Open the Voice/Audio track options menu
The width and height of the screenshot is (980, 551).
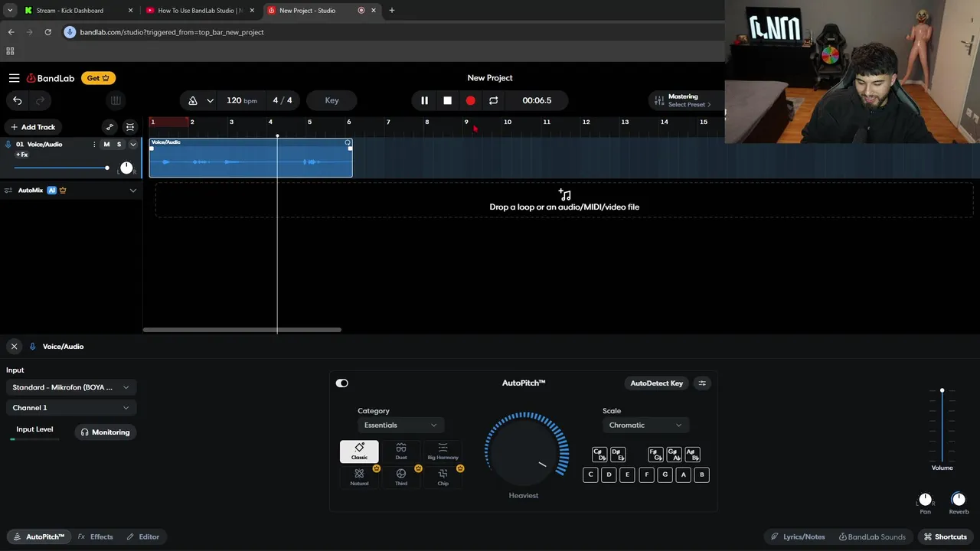[95, 144]
